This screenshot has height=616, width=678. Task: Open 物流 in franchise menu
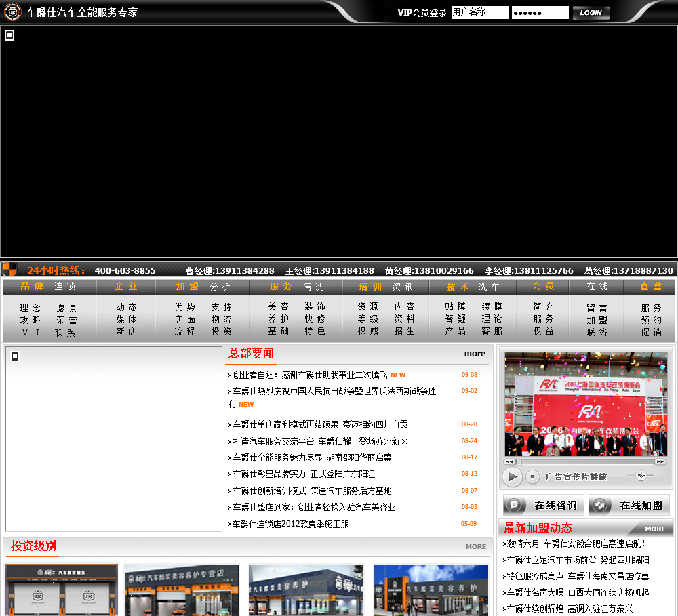[222, 319]
